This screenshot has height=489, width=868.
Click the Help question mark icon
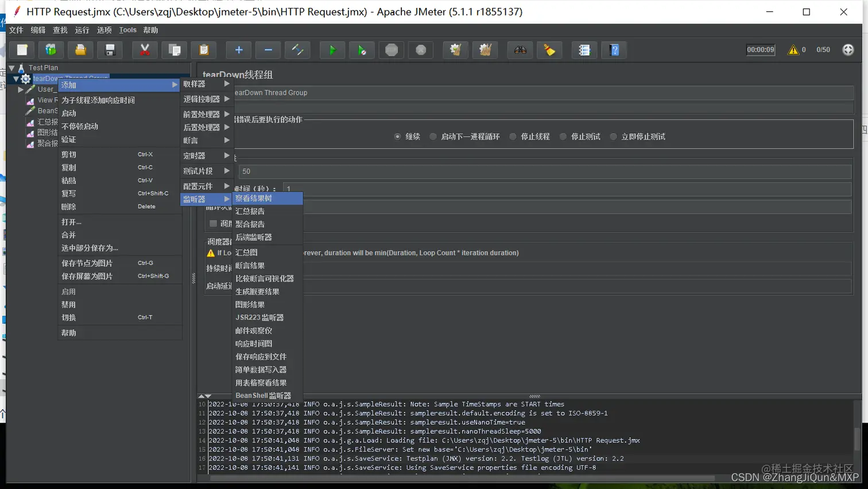614,50
